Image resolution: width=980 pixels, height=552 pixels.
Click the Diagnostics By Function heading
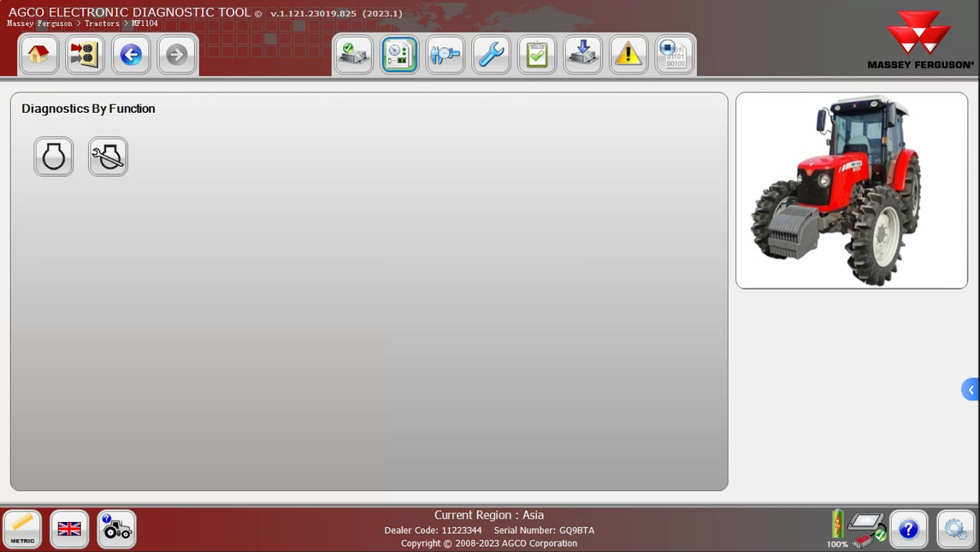tap(88, 108)
